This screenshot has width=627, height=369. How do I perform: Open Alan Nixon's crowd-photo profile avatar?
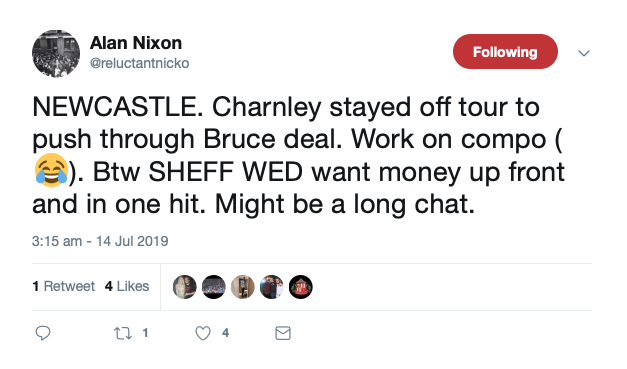click(x=56, y=53)
